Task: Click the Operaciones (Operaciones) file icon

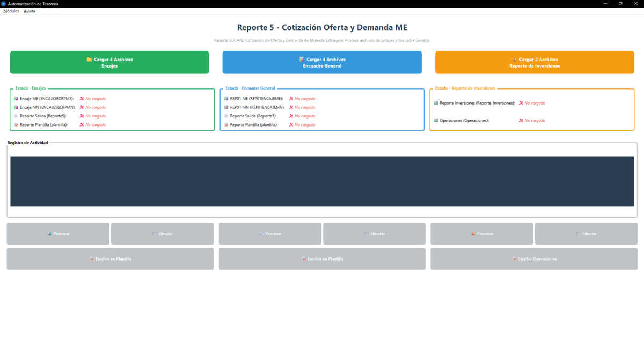Action: pyautogui.click(x=435, y=120)
